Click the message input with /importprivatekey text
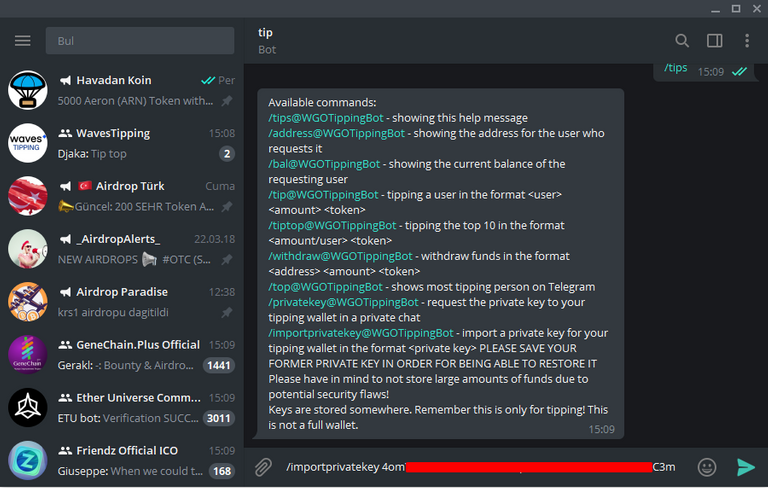768x488 pixels. pos(480,467)
